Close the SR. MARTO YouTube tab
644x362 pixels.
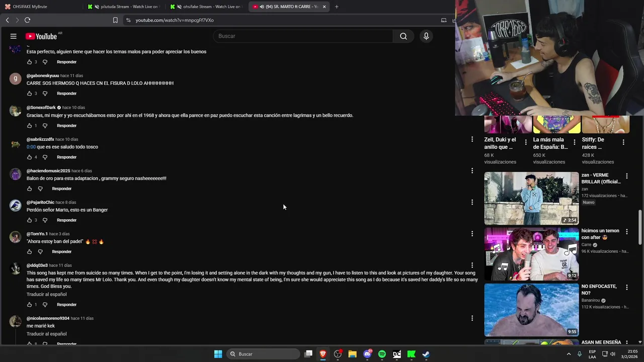[324, 7]
